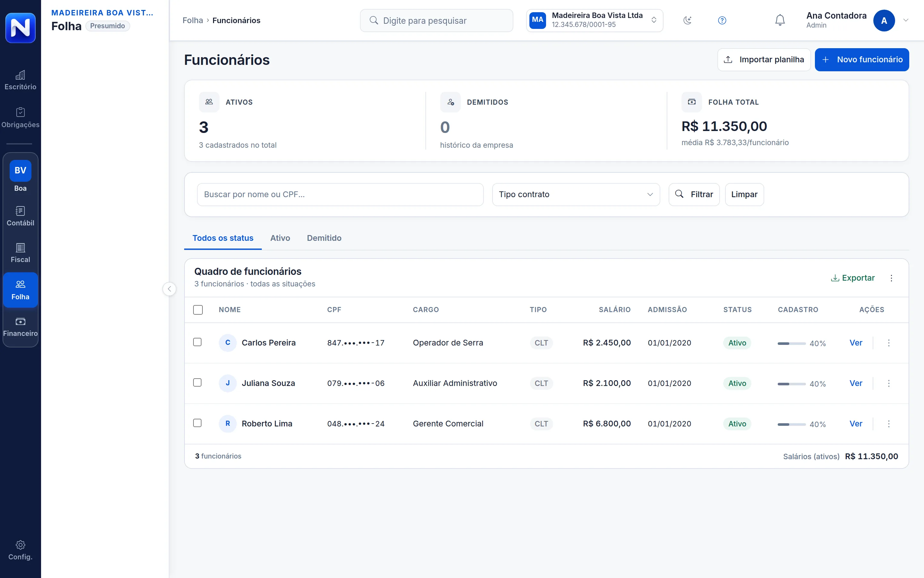
Task: Click Carlos Pereira's 40% cadastro progress bar
Action: 791,344
